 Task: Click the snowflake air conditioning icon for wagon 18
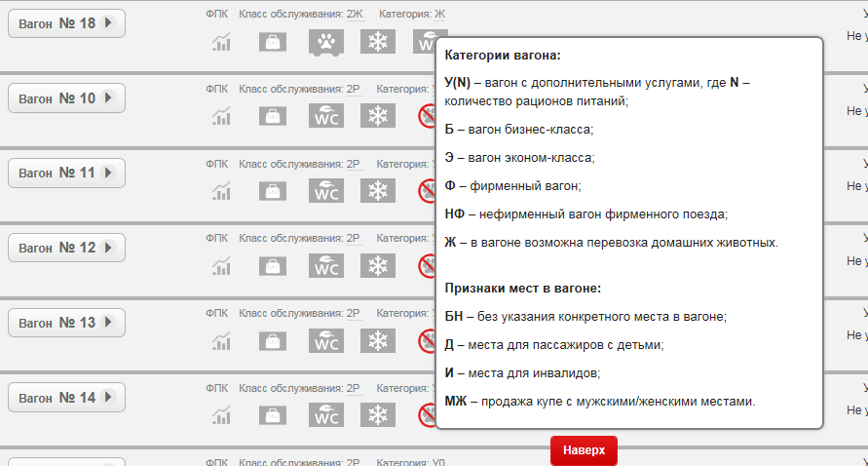(377, 42)
